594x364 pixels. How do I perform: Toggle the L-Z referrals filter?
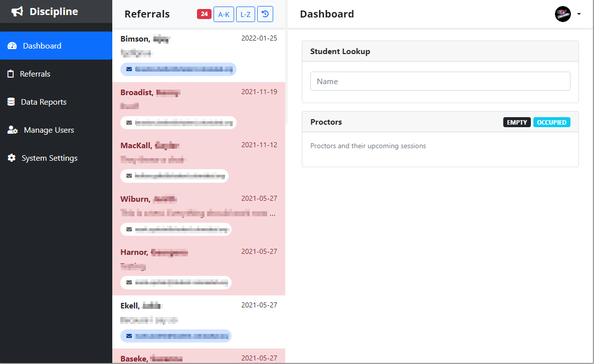(246, 15)
